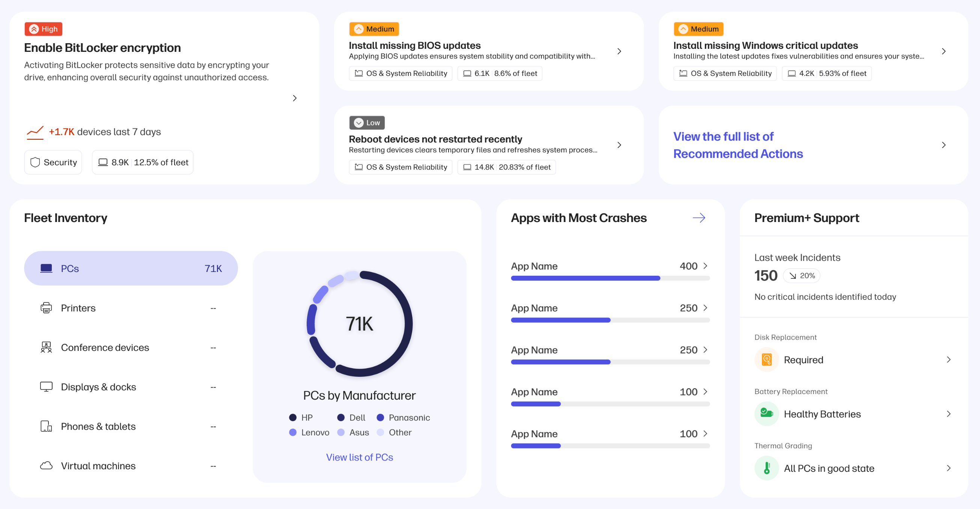The image size is (980, 509).
Task: Click the Printers icon
Action: (x=46, y=308)
